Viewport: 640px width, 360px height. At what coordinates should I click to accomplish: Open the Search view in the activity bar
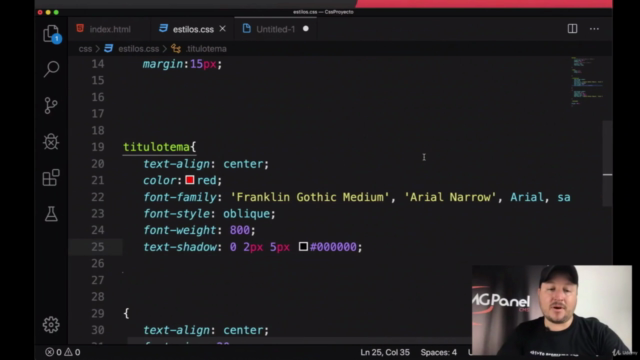(51, 69)
